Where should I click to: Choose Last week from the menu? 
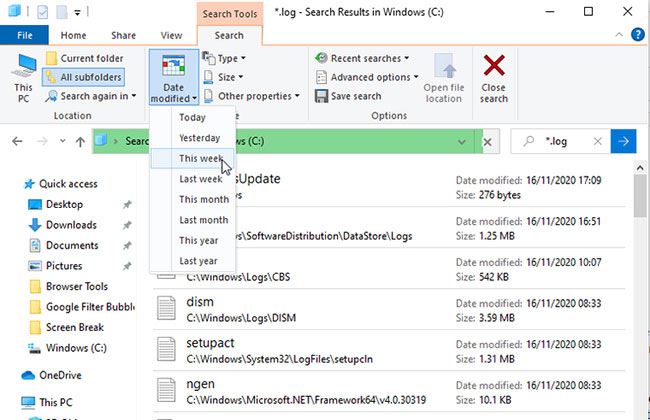coord(192,179)
